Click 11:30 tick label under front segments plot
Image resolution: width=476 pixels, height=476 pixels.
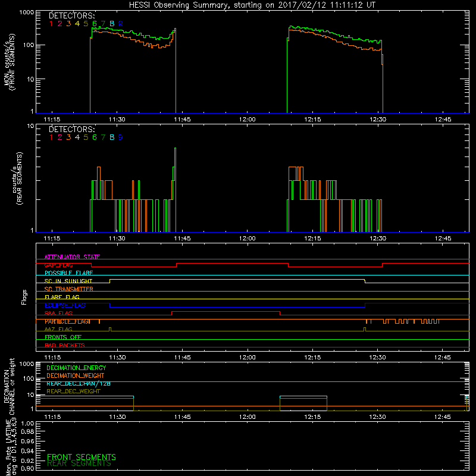(x=117, y=120)
